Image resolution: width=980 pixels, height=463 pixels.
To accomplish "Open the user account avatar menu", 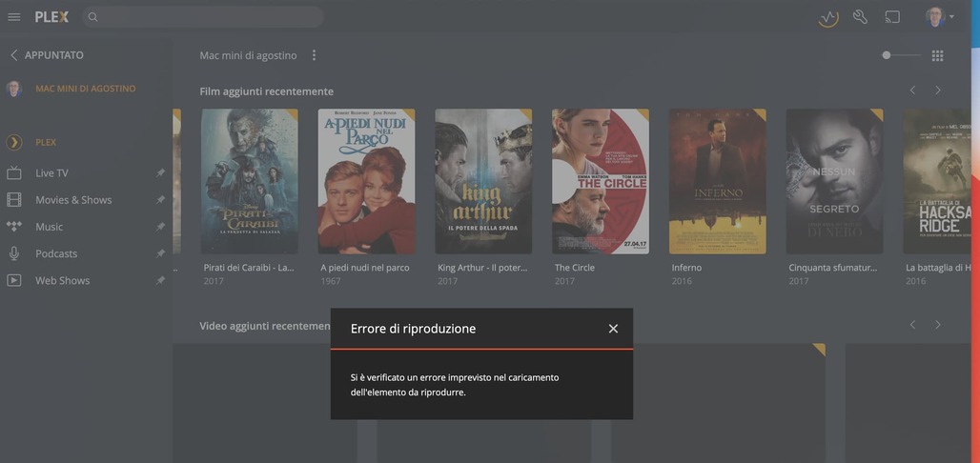I will pyautogui.click(x=939, y=17).
